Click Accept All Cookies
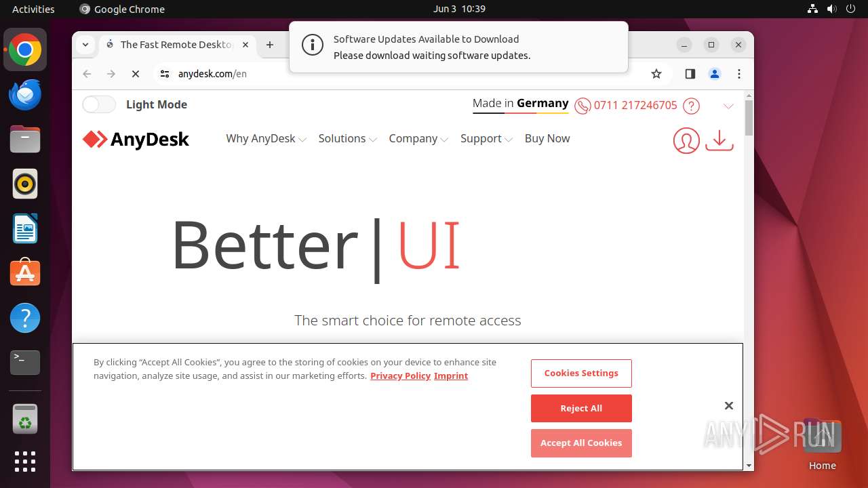Image resolution: width=868 pixels, height=488 pixels. (x=581, y=443)
